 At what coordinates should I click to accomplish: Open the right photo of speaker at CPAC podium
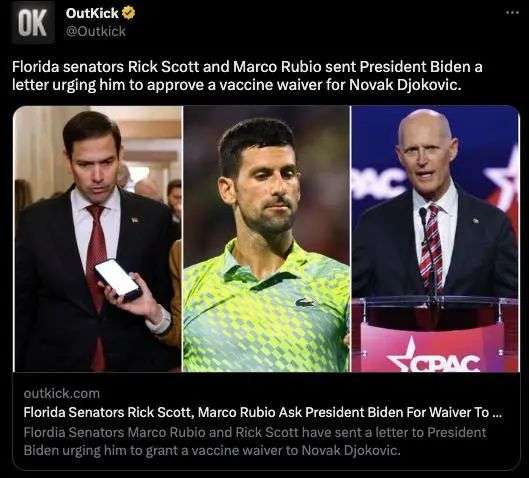tap(435, 239)
